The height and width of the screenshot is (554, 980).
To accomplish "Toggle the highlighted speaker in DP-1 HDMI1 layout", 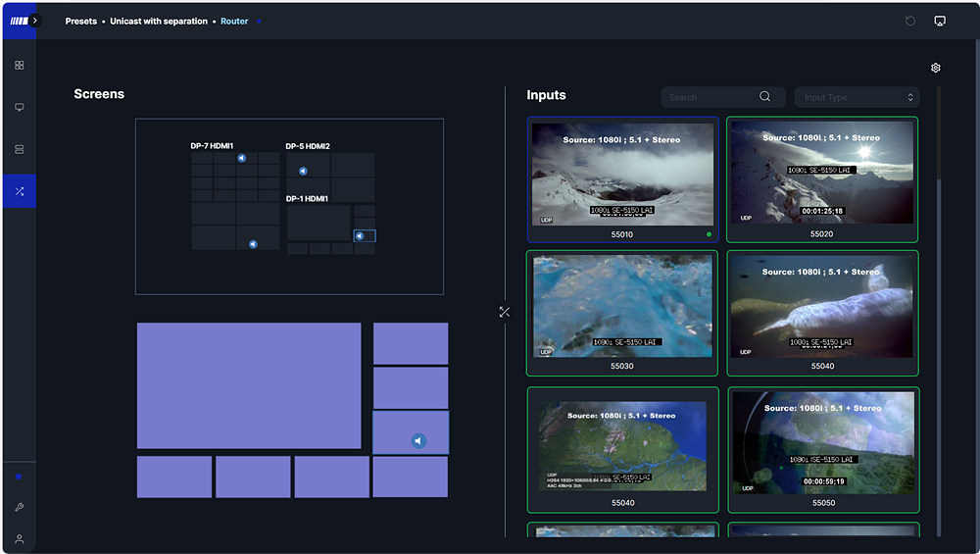I will click(360, 236).
